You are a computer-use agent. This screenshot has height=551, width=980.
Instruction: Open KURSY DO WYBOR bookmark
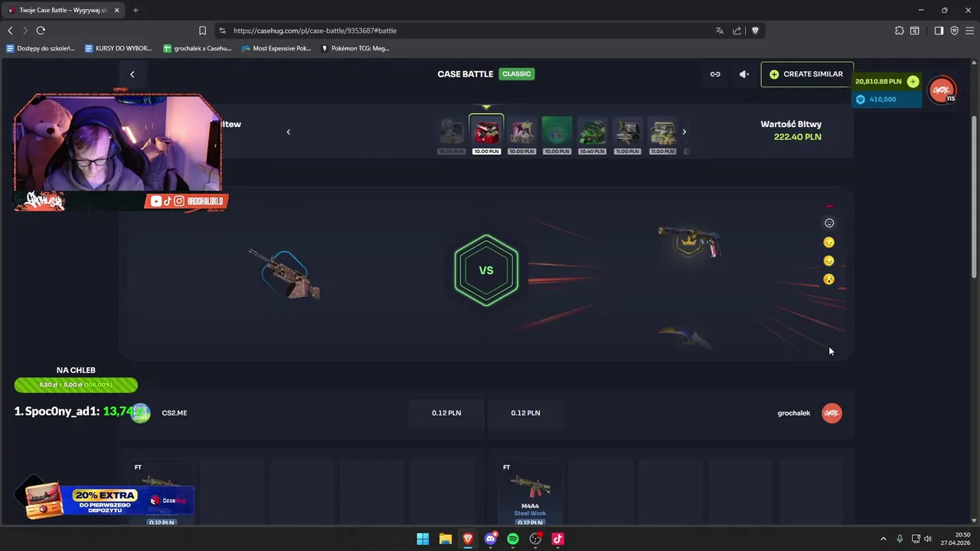118,48
